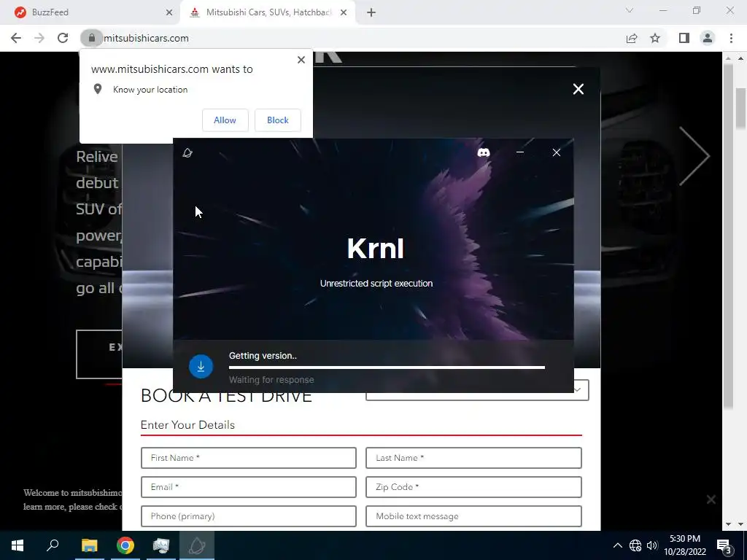Open Windows taskbar search
This screenshot has width=747, height=560.
53,545
